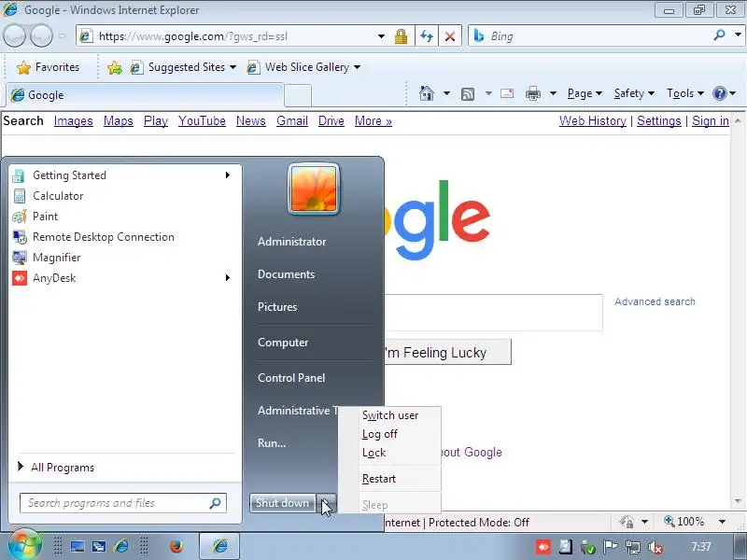Click Add to Favorites Bar star icon
The image size is (747, 560).
(114, 67)
